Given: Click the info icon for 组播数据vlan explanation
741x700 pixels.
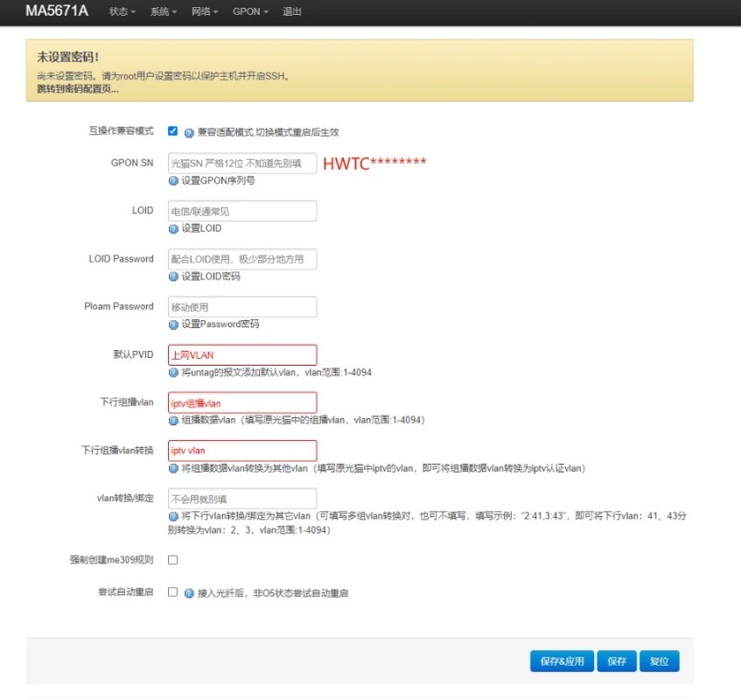Looking at the screenshot, I should [171, 419].
